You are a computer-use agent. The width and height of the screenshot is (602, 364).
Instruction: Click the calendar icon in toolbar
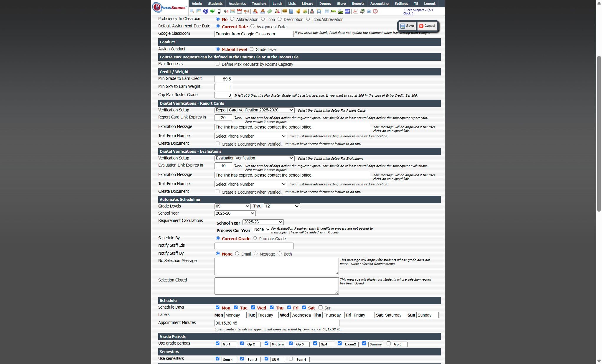pyautogui.click(x=239, y=11)
